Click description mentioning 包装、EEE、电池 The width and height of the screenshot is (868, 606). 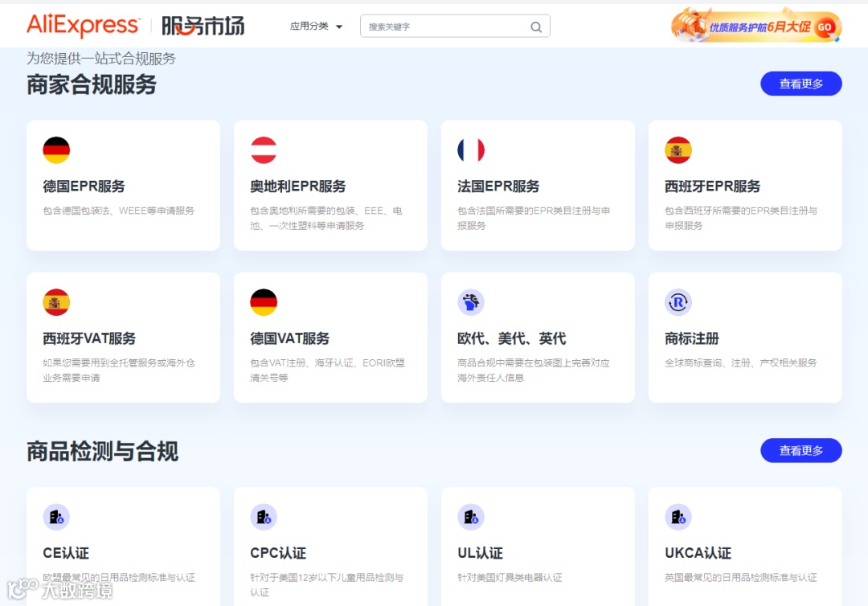point(326,218)
